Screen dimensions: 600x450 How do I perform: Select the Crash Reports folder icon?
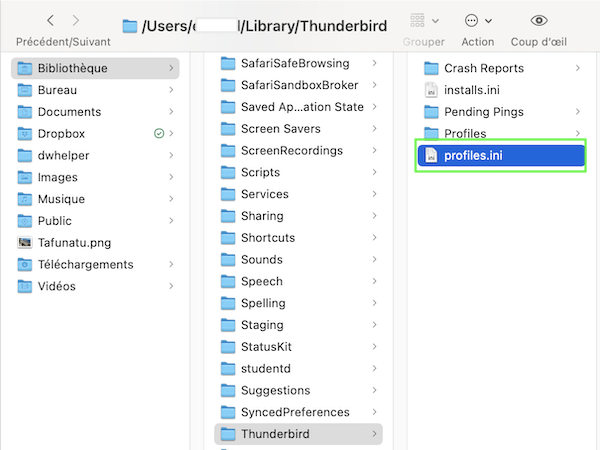click(x=431, y=68)
